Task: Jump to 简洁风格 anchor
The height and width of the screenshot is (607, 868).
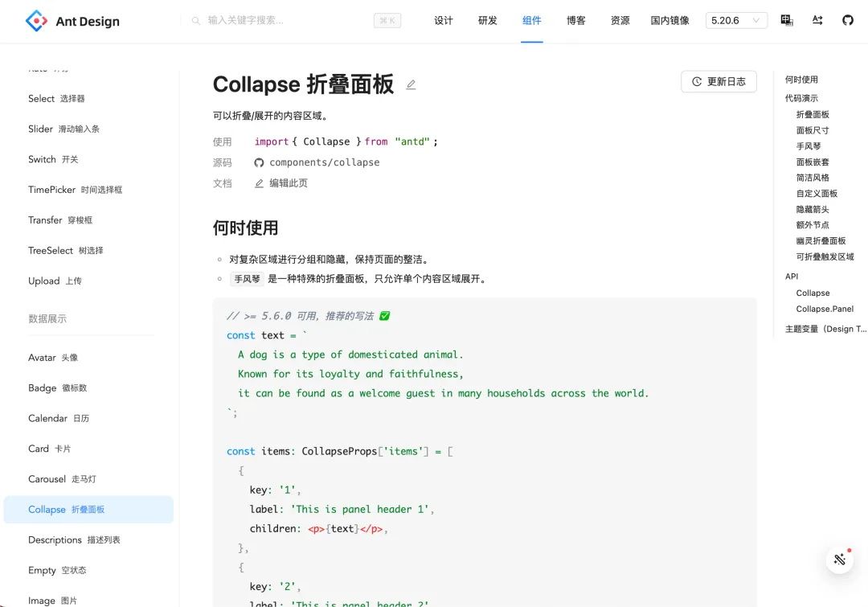Action: coord(813,178)
